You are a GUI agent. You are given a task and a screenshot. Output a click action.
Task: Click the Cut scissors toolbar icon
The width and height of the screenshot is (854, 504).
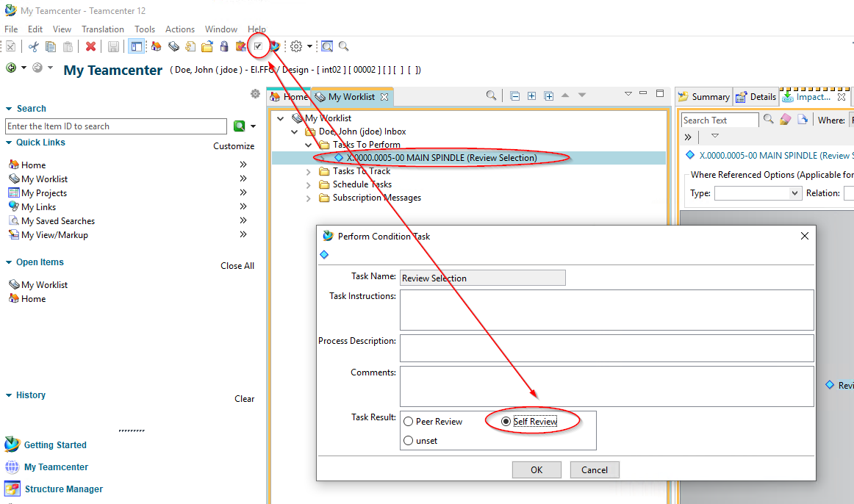click(33, 46)
